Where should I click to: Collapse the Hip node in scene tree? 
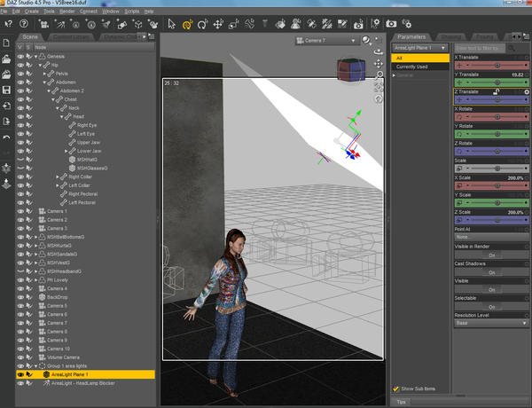[x=42, y=65]
